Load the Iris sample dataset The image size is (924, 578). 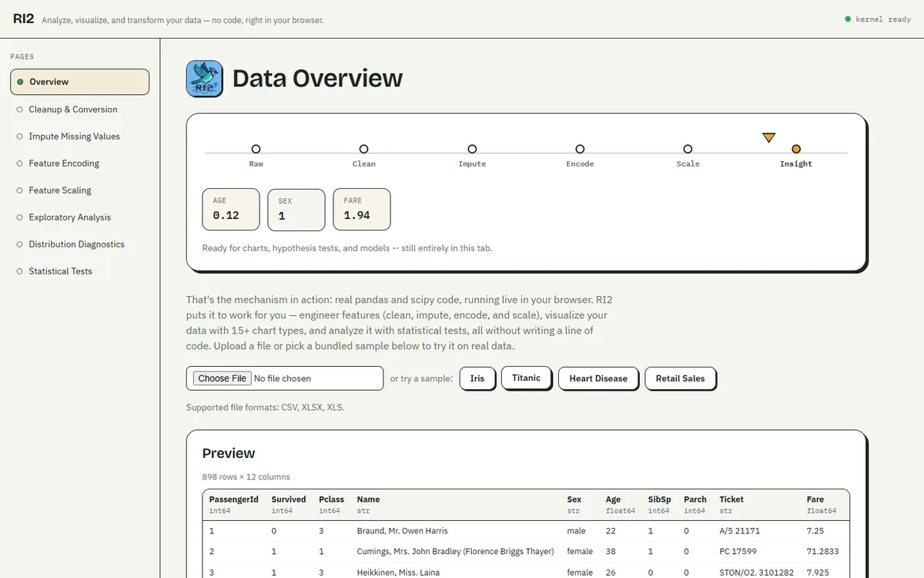[x=477, y=378]
